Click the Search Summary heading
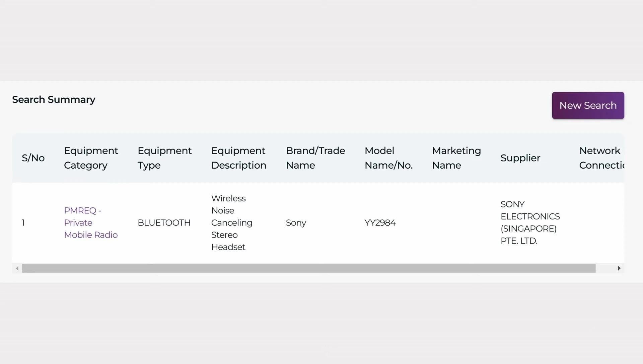The height and width of the screenshot is (364, 643). click(54, 99)
